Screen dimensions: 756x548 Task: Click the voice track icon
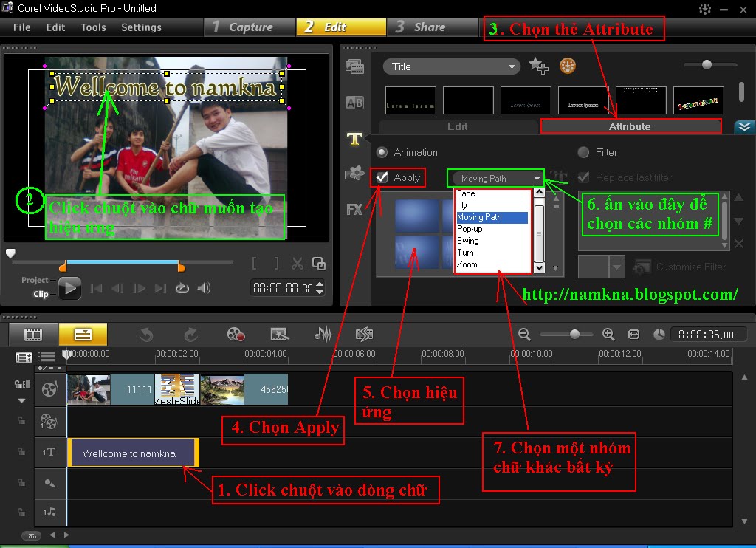(50, 483)
